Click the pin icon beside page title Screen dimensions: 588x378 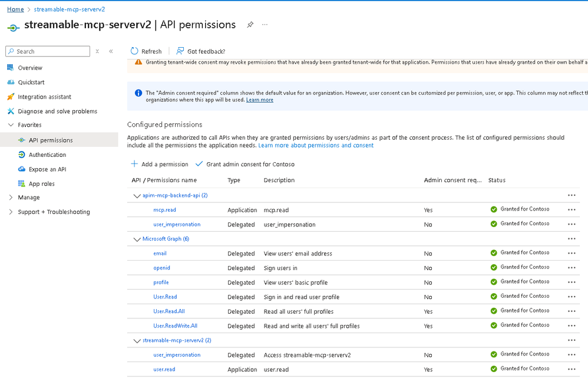[x=250, y=25]
